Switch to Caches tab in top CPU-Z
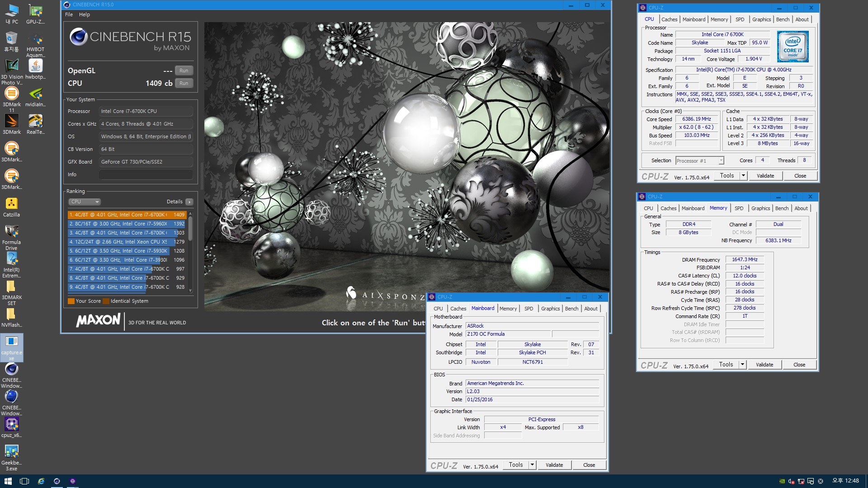 pyautogui.click(x=669, y=19)
